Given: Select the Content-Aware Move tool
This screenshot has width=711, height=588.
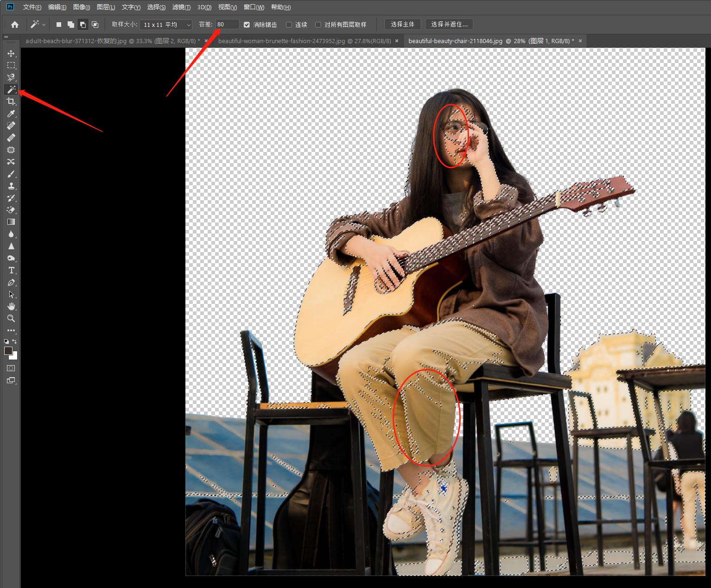Looking at the screenshot, I should pyautogui.click(x=11, y=162).
